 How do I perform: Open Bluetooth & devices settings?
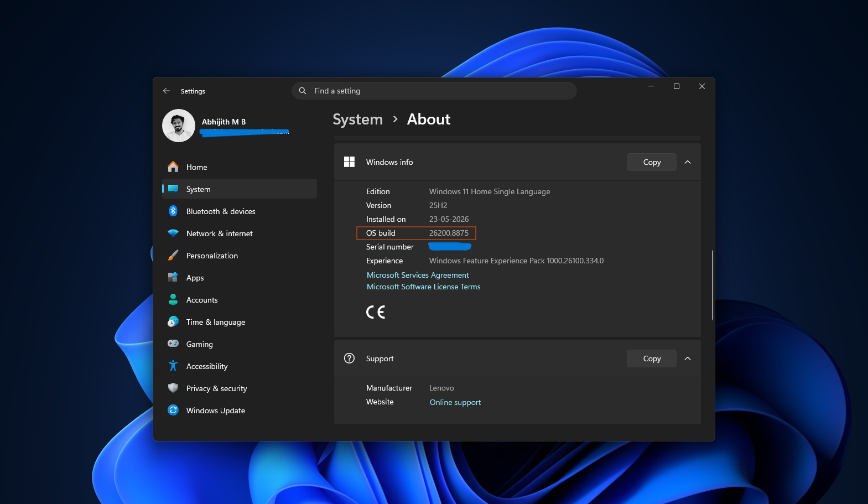tap(239, 211)
